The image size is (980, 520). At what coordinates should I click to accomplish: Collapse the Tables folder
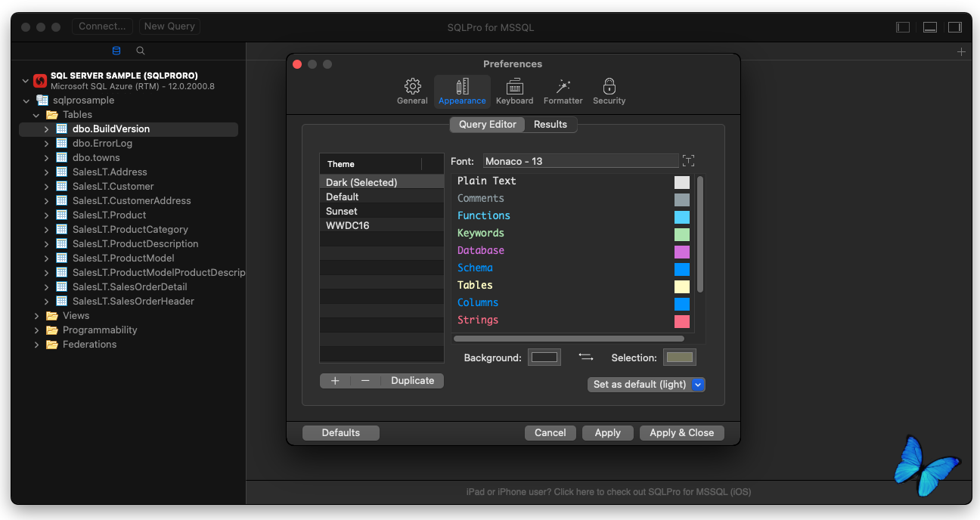click(x=36, y=115)
